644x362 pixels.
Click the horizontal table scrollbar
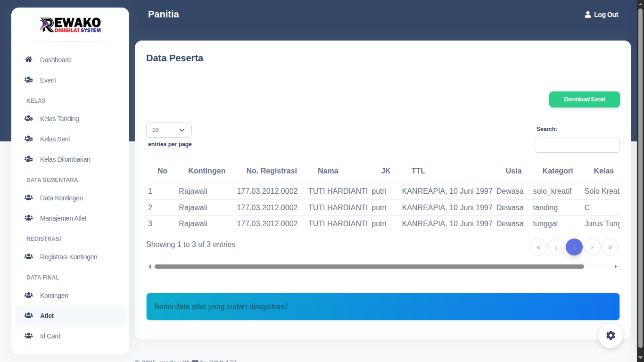[369, 267]
